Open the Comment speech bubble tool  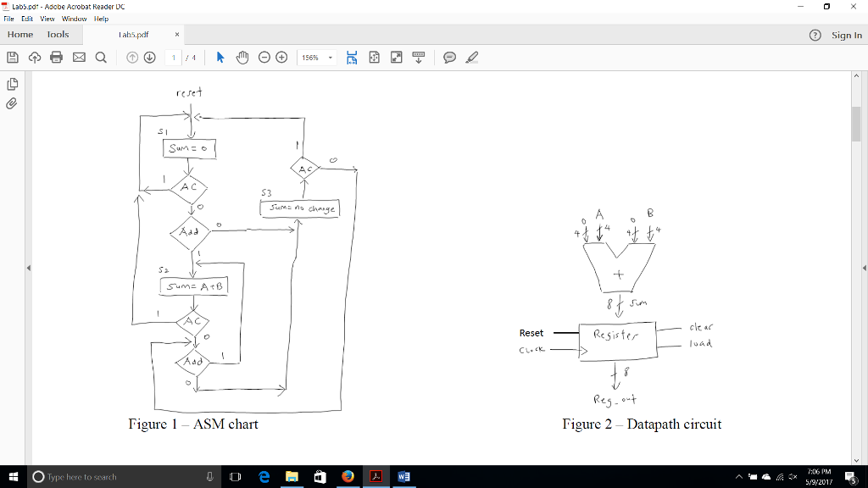click(x=449, y=58)
